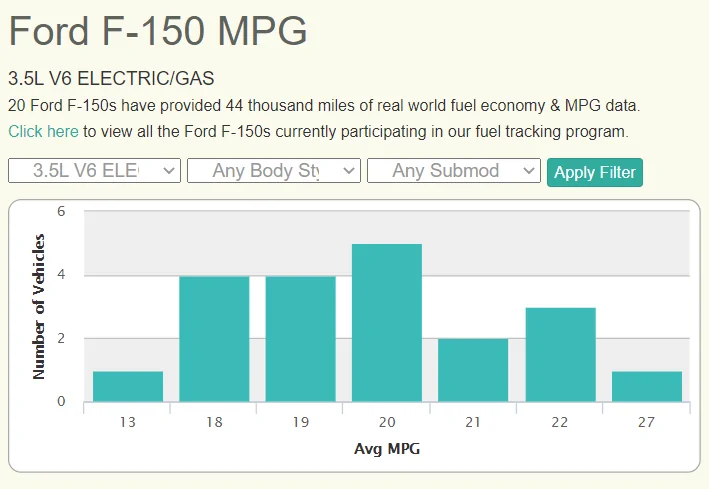The image size is (709, 489).
Task: Select the 22 MPG bar
Action: 561,355
